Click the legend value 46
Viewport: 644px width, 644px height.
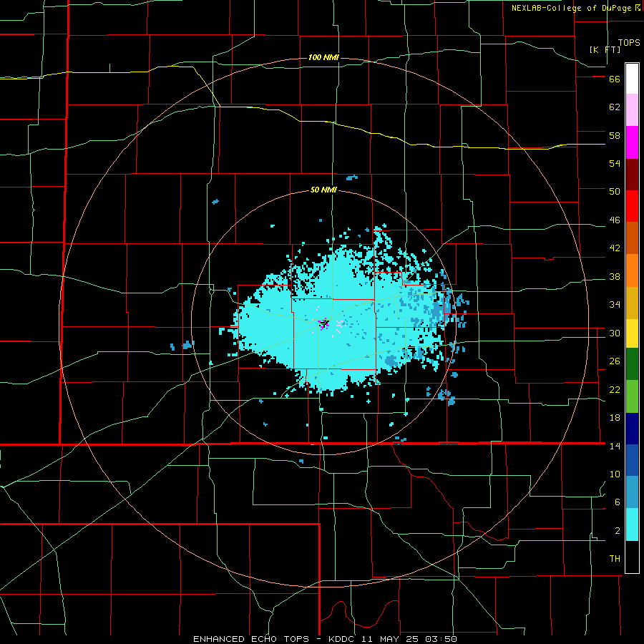pyautogui.click(x=615, y=220)
